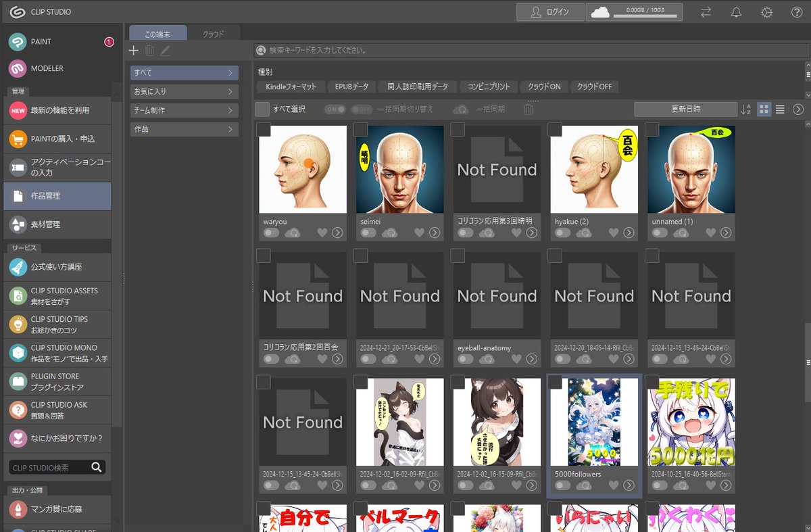The height and width of the screenshot is (532, 811).
Task: Open 作品管理 in the sidebar
Action: click(57, 196)
